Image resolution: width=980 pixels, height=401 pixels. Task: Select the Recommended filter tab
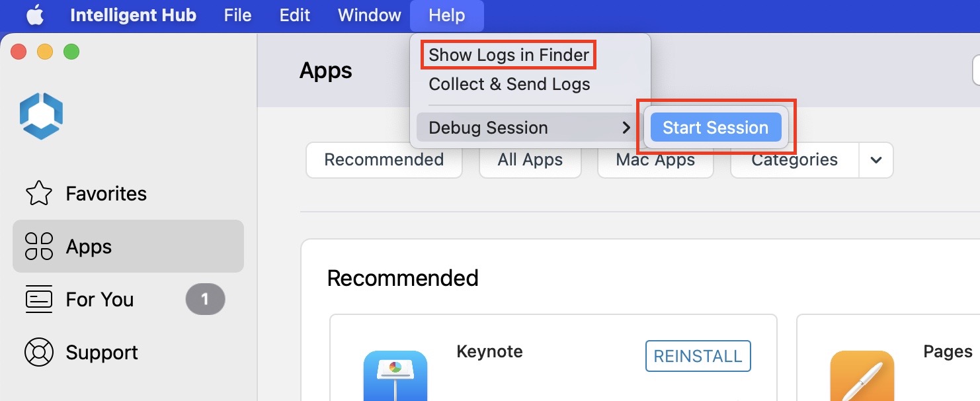(384, 159)
